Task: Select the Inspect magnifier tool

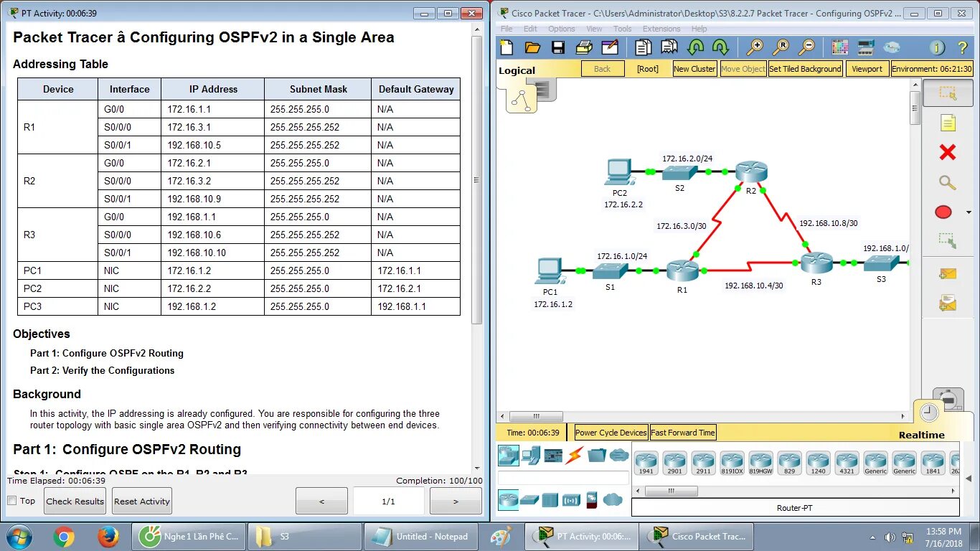Action: [948, 182]
